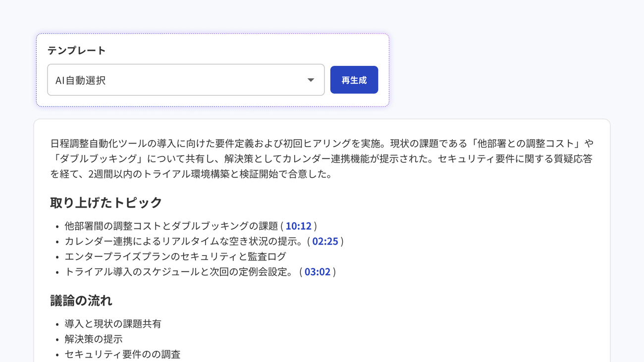Click the エンタープライズプラン security topic bullet
The width and height of the screenshot is (644, 362).
click(x=175, y=257)
